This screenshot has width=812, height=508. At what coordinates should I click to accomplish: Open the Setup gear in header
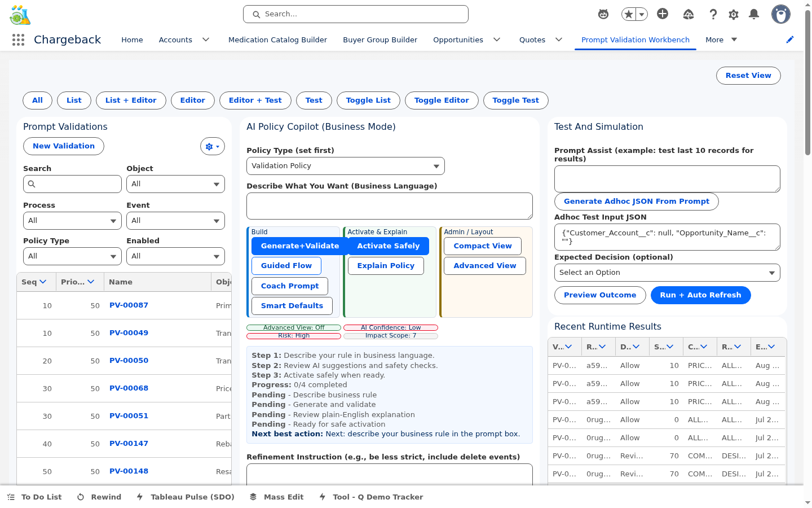click(x=734, y=14)
